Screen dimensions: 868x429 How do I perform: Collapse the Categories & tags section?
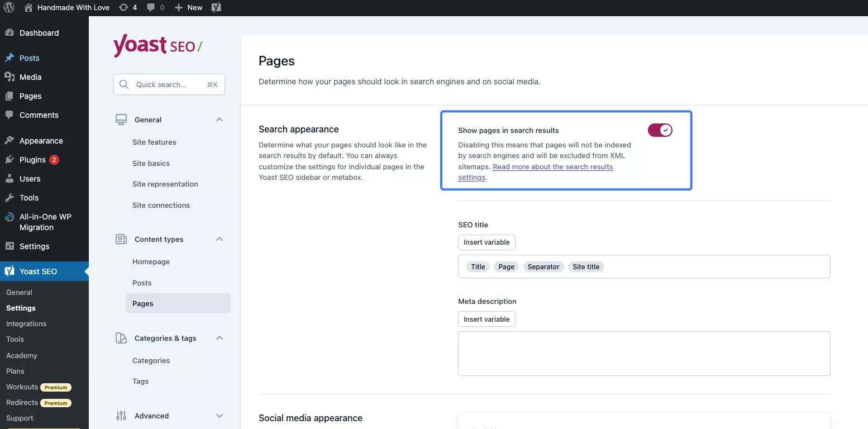(x=220, y=338)
